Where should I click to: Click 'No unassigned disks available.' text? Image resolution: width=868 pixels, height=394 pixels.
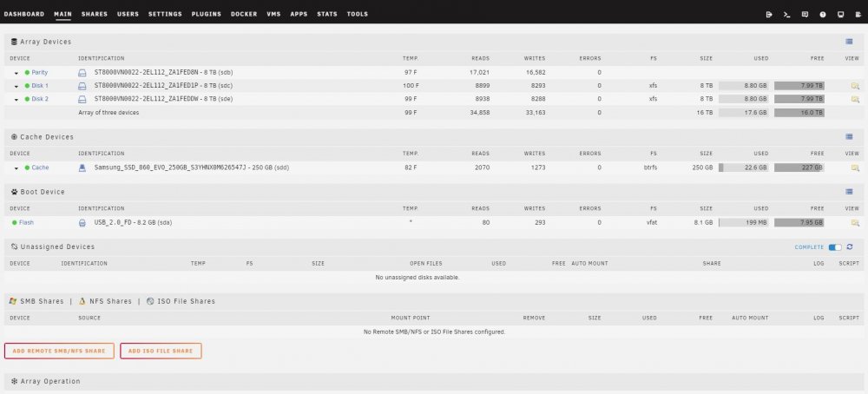418,277
